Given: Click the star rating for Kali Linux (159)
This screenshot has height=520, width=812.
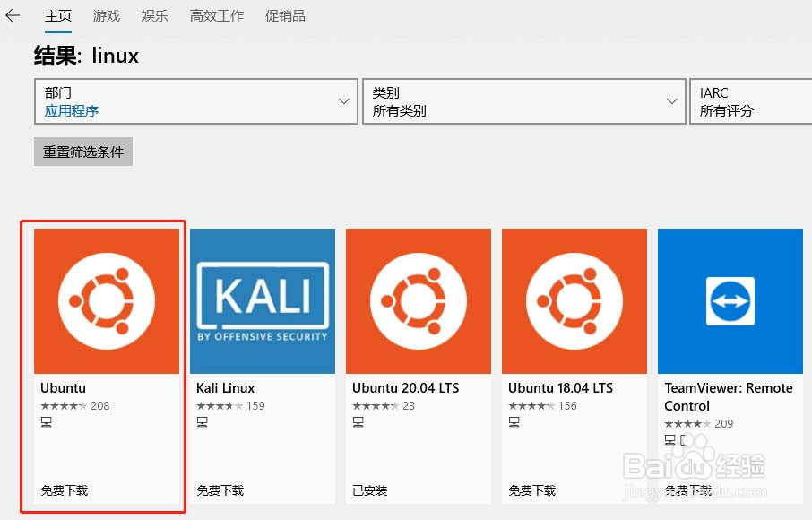Looking at the screenshot, I should point(220,406).
